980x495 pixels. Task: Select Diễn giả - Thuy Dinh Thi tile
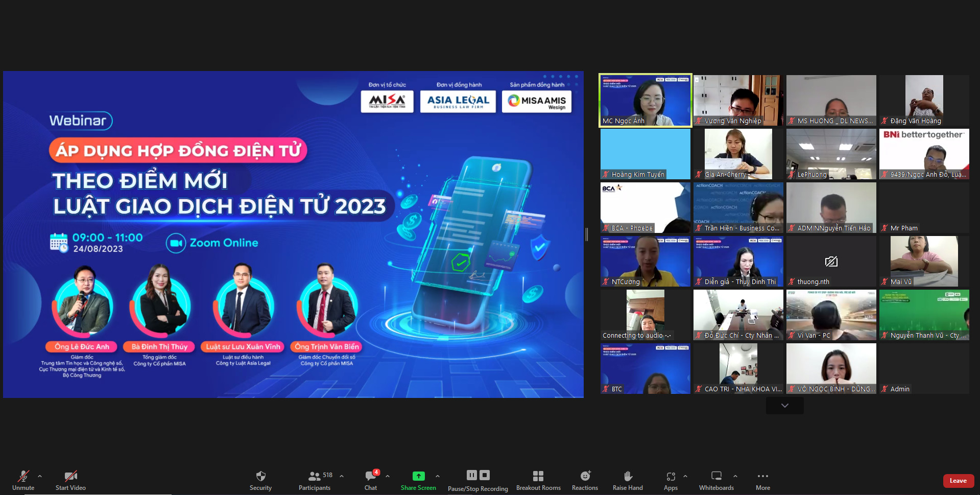(738, 261)
